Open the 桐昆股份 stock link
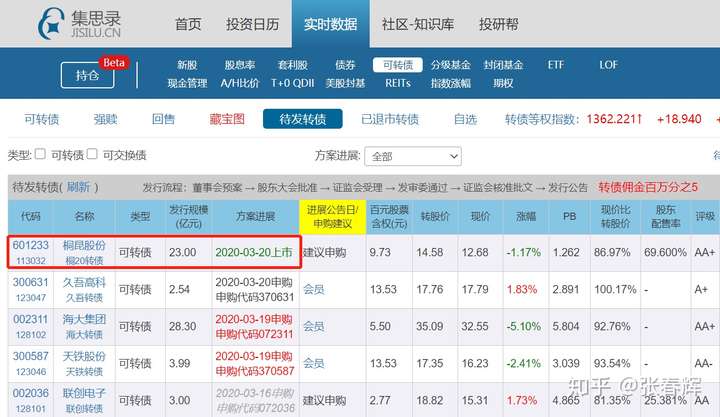720x417 pixels. tap(84, 245)
